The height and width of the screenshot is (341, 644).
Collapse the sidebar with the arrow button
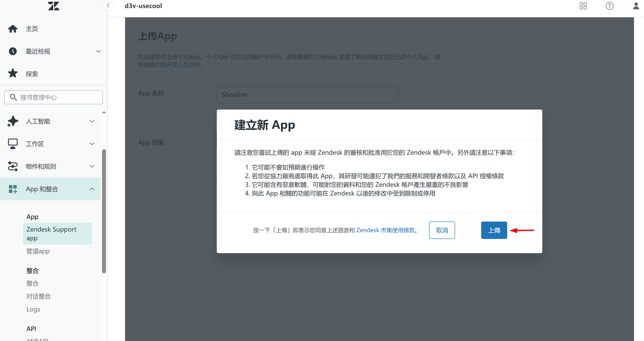[108, 5]
